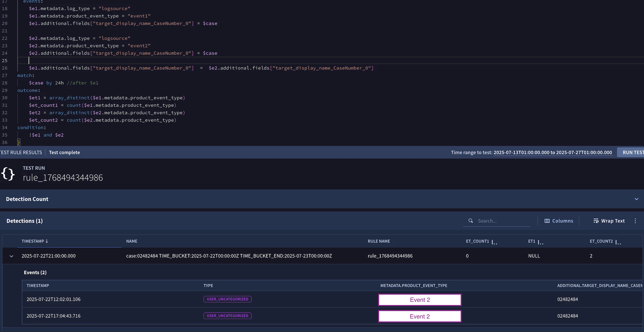The height and width of the screenshot is (332, 644).
Task: Open detections three-dot more options menu
Action: [x=635, y=221]
